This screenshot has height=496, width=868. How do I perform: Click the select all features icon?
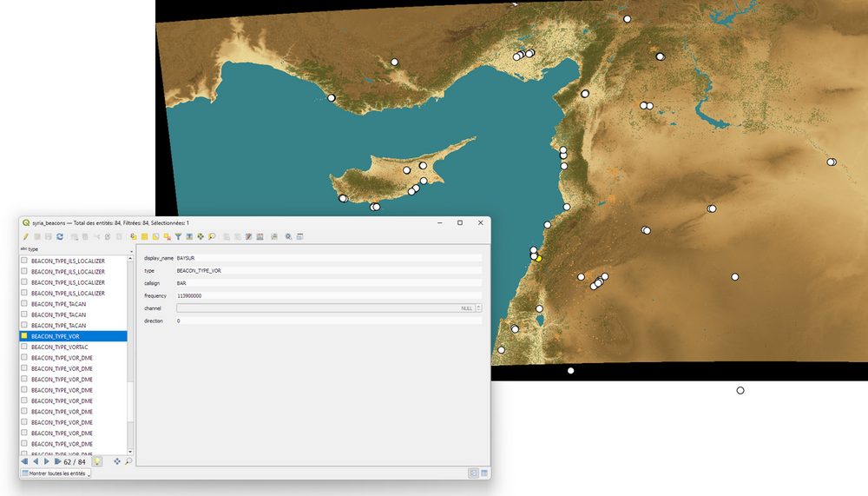pos(144,236)
